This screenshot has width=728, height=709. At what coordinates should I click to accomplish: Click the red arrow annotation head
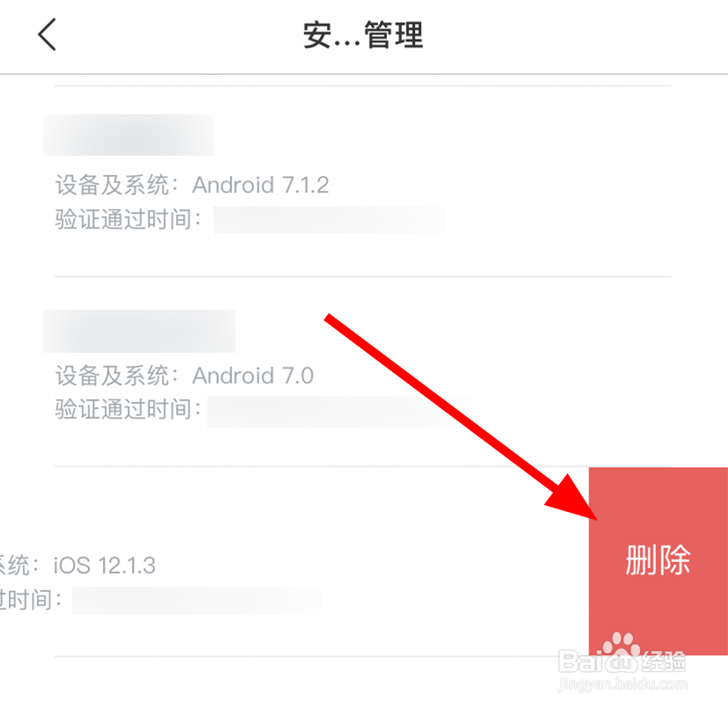tap(573, 500)
